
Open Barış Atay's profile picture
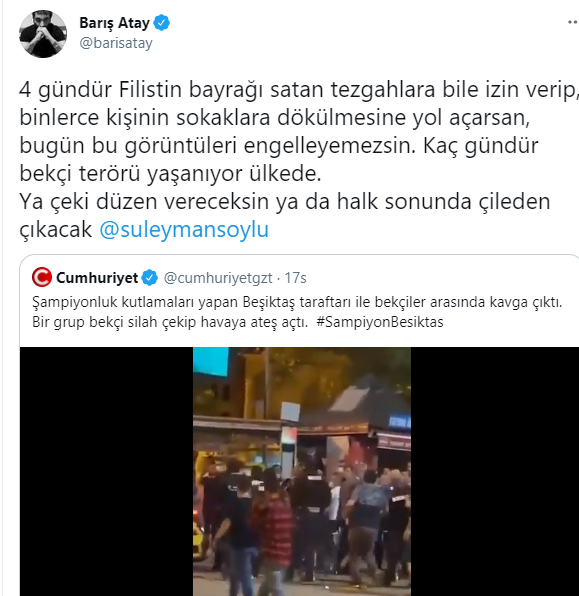[x=43, y=34]
